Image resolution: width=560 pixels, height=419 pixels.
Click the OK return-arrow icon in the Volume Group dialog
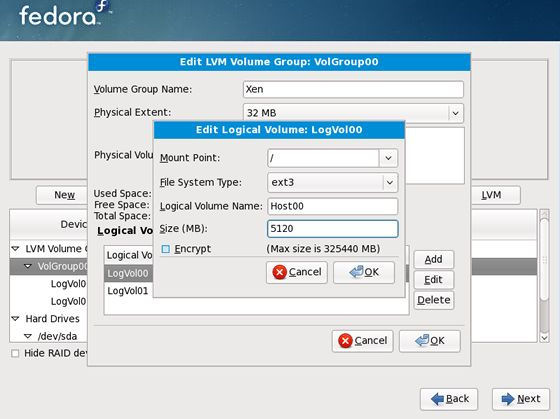tap(422, 340)
